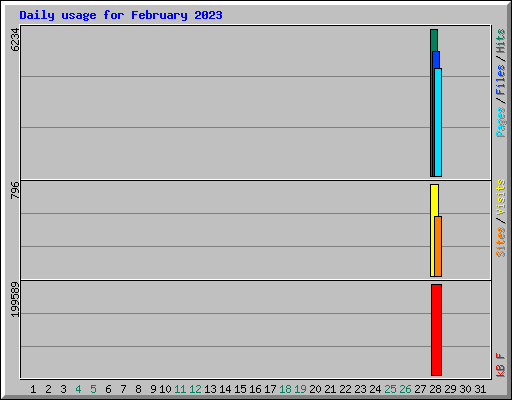Click day label 1 on the axis

33,389
